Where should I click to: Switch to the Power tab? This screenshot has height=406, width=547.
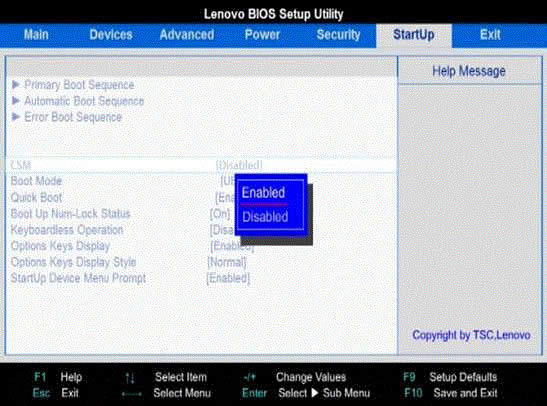(x=262, y=35)
